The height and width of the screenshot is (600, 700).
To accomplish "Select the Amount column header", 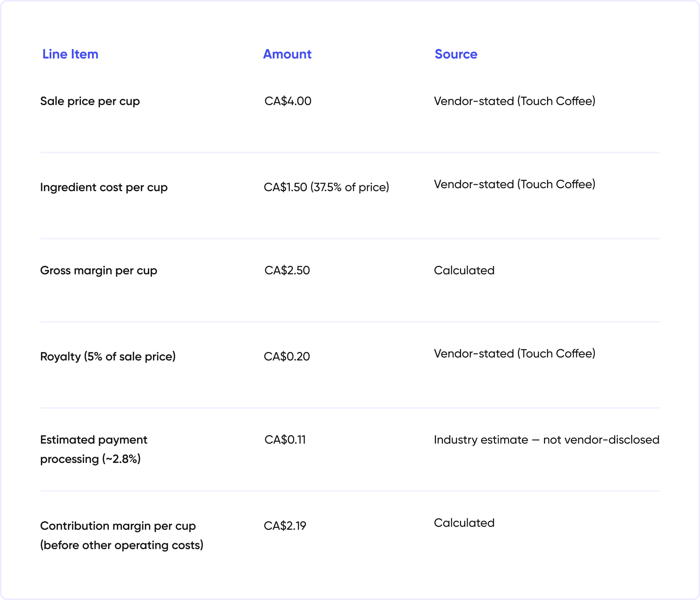I will pyautogui.click(x=287, y=54).
